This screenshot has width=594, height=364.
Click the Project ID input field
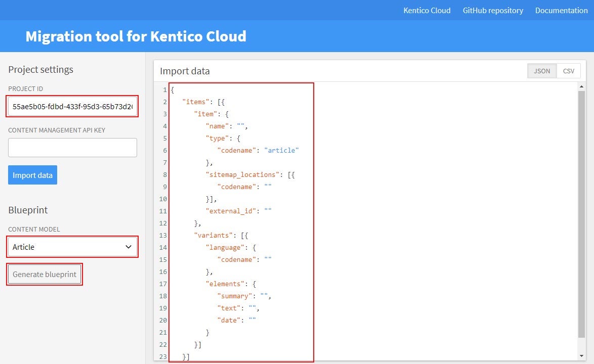click(x=72, y=106)
